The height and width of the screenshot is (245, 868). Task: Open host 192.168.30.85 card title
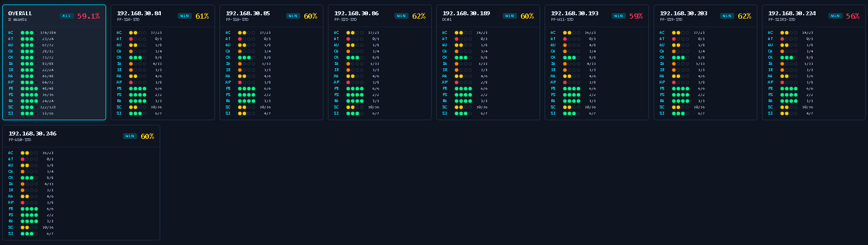click(248, 14)
